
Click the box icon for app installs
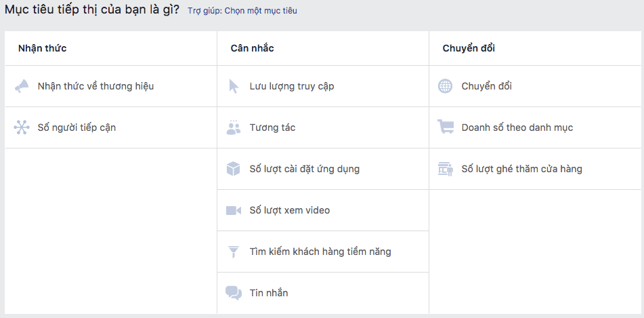click(234, 169)
